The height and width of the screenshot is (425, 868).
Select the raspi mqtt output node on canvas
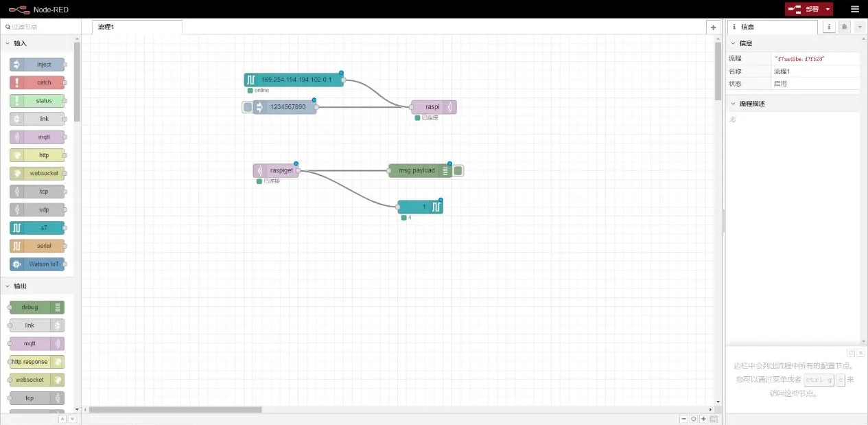[434, 107]
